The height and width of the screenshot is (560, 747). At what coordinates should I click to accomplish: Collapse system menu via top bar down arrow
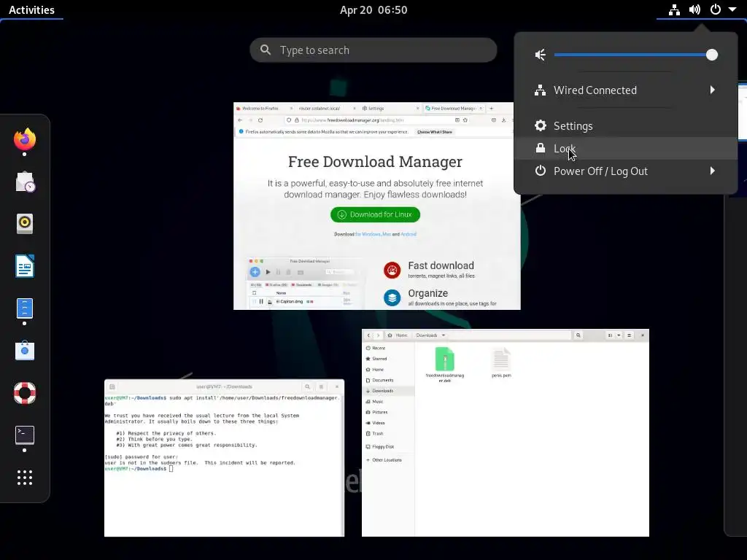click(732, 9)
